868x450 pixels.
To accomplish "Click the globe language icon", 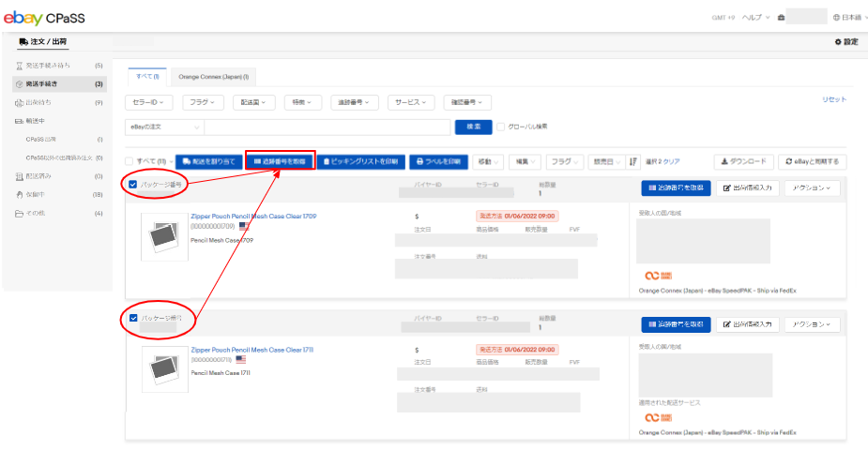I will pos(835,17).
